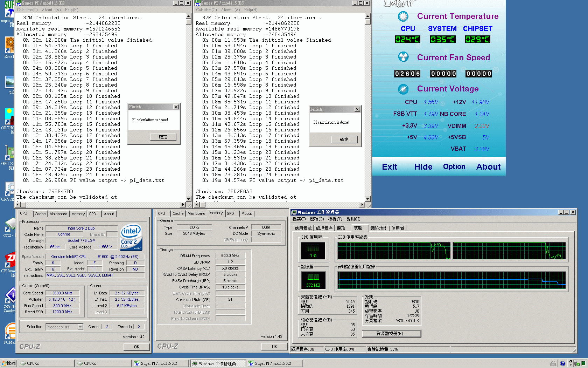Open About...(A) menu in left Super PI window

pyautogui.click(x=51, y=10)
